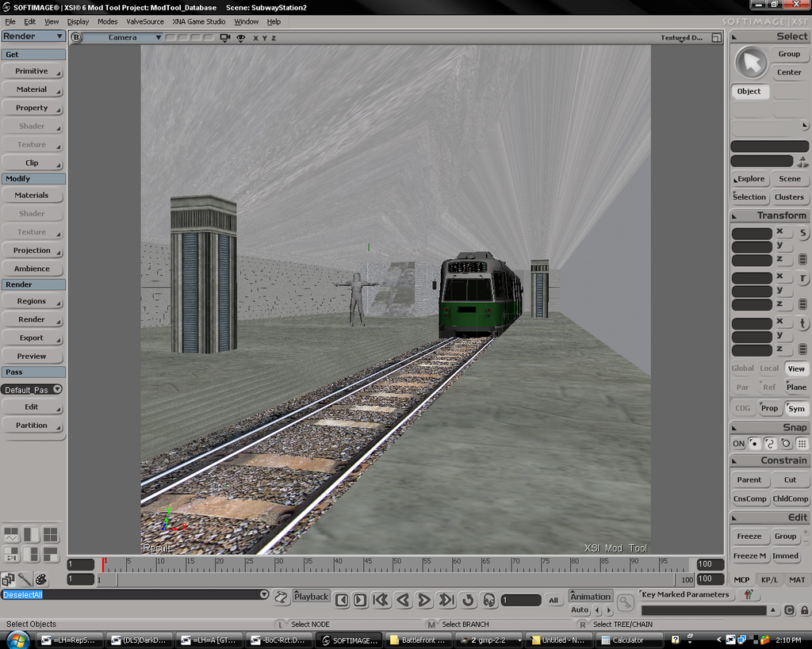
Task: Click the Translate (t) transform button
Action: pos(802,323)
